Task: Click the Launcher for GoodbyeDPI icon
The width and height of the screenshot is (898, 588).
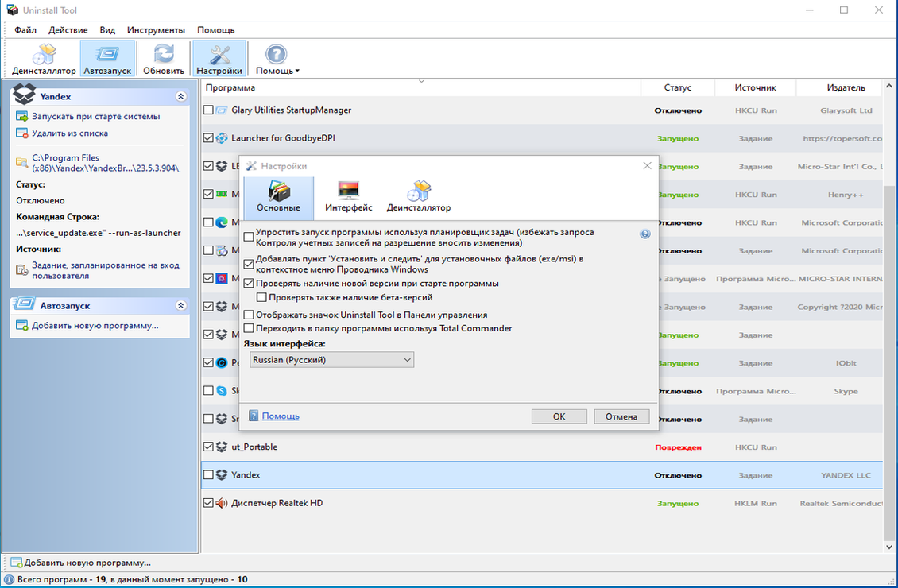Action: pos(222,138)
